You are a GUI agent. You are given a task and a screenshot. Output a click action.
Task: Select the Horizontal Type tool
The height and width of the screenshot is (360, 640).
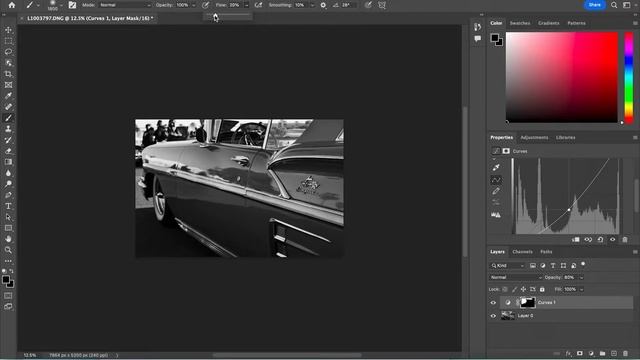pos(8,206)
